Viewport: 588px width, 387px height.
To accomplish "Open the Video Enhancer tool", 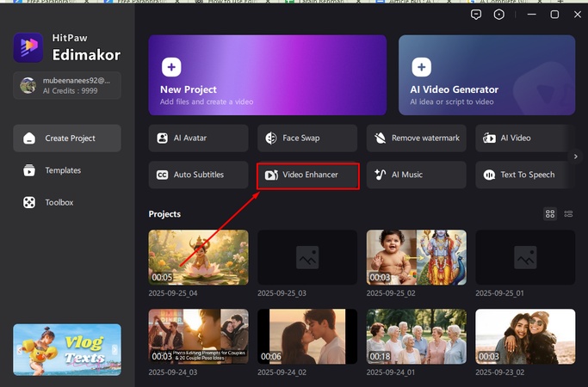I will [x=307, y=175].
